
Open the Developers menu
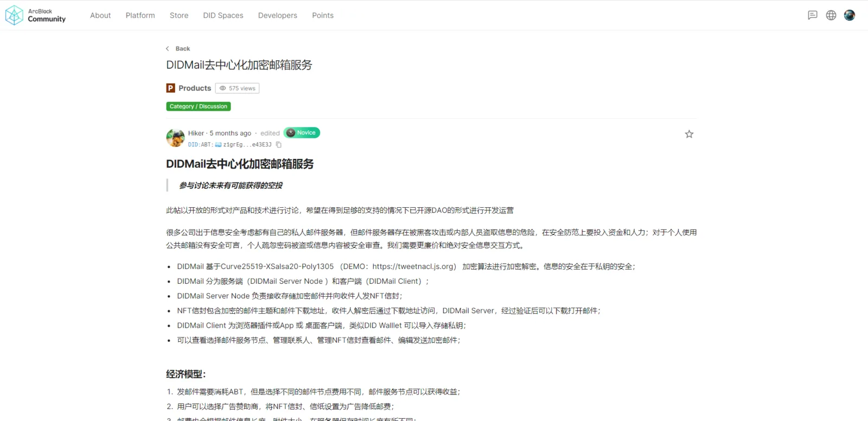click(278, 15)
